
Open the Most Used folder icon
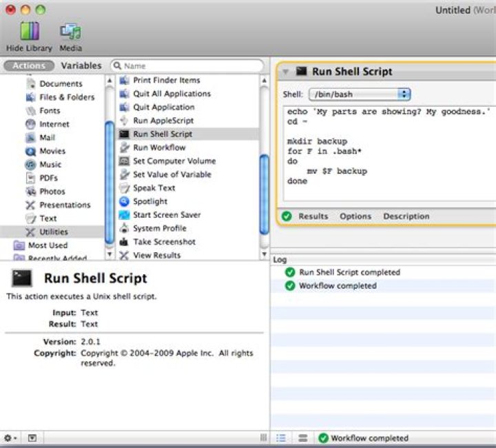tap(19, 245)
